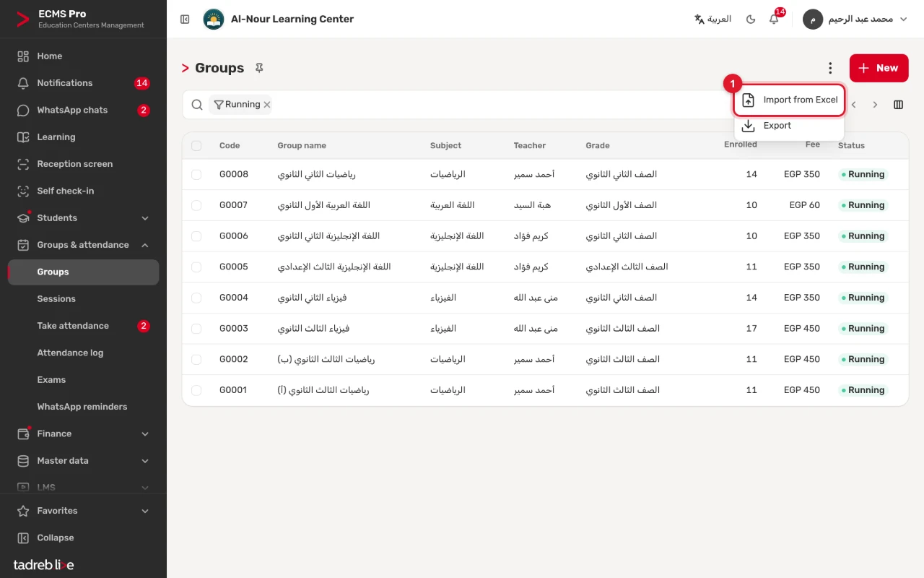This screenshot has width=924, height=578.
Task: Expand the Finance sidebar section
Action: [x=84, y=434]
